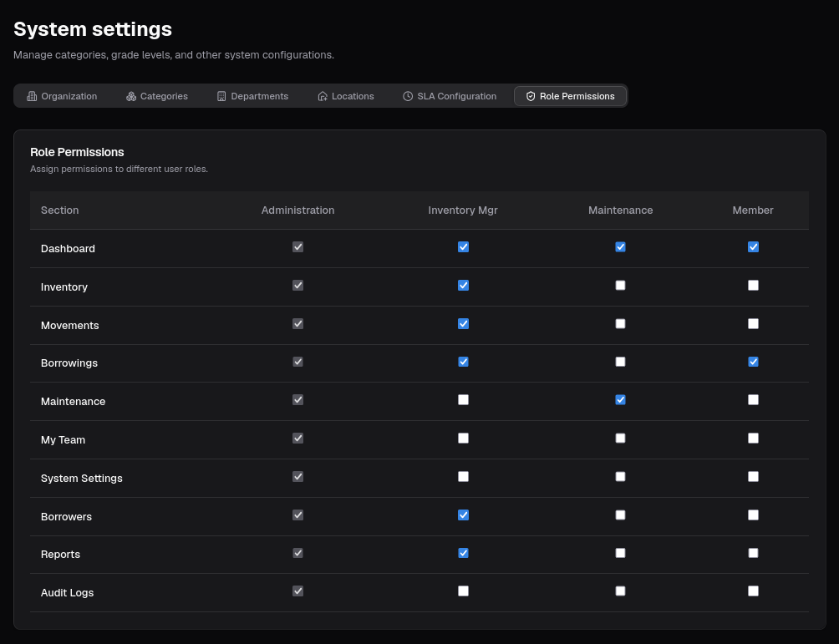Click the shield icon on Role Permissions
Screen dimensions: 839x644
click(x=531, y=96)
